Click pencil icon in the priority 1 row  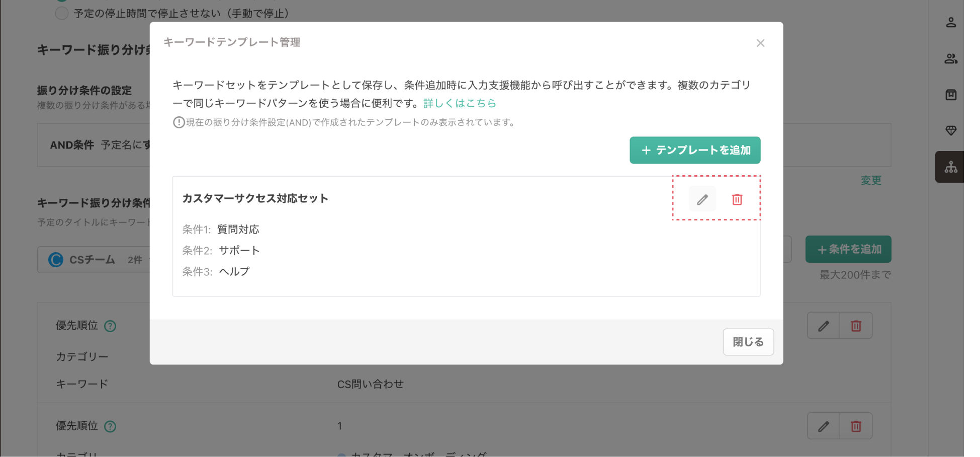[x=823, y=427]
